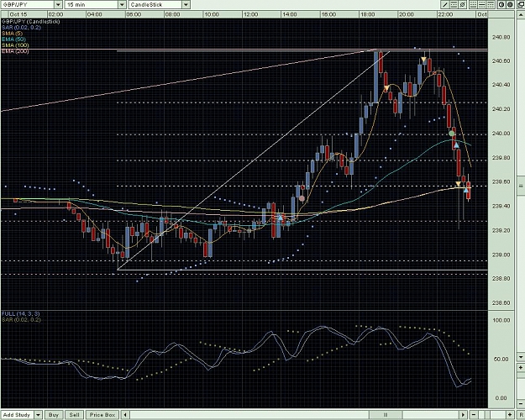Select the top-bar line style icon
Viewport: 525px width, 420px height.
tap(491, 5)
